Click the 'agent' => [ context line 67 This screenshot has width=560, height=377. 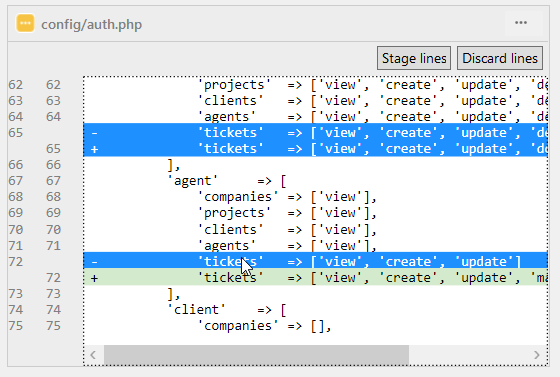point(315,181)
